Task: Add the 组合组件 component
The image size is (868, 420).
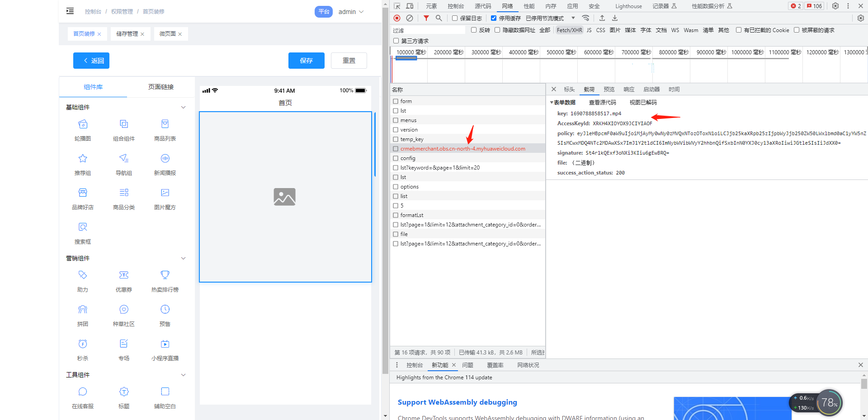Action: (124, 130)
